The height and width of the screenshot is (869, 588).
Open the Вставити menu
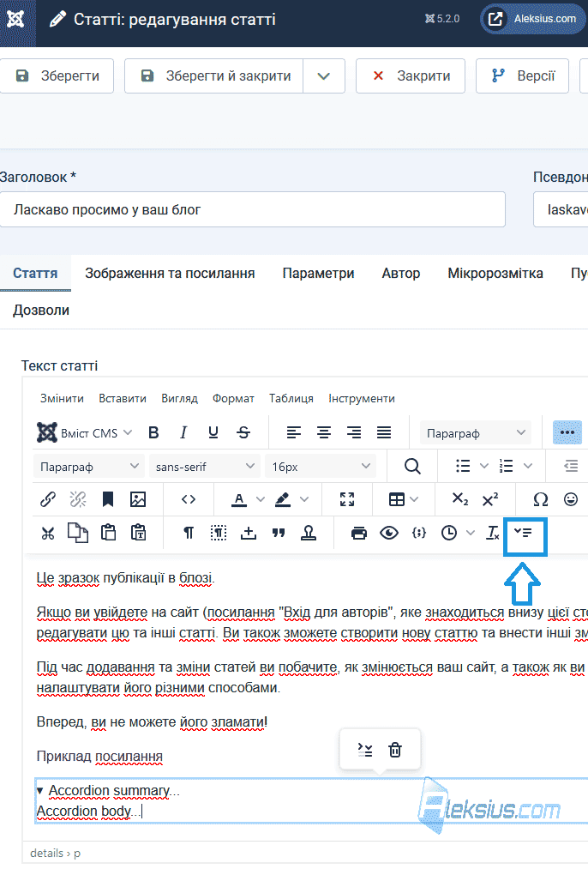[123, 399]
